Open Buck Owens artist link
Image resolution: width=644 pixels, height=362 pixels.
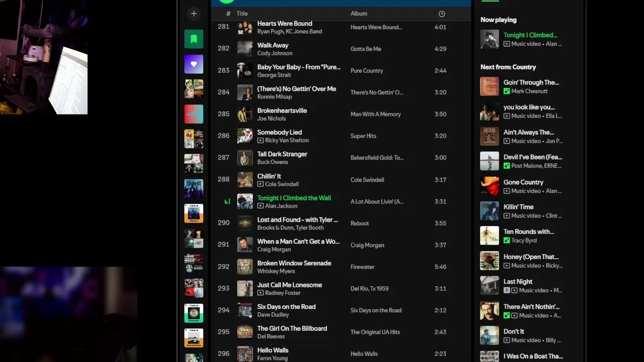click(x=273, y=162)
